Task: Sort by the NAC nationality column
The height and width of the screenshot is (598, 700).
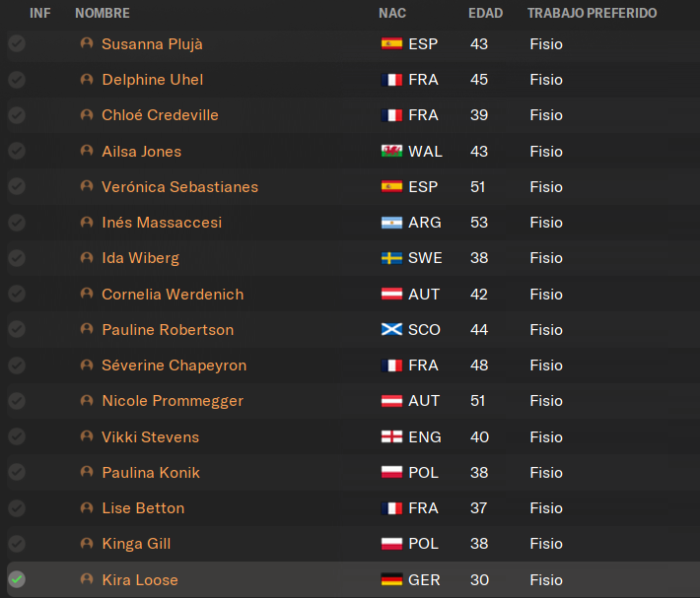Action: click(x=392, y=13)
